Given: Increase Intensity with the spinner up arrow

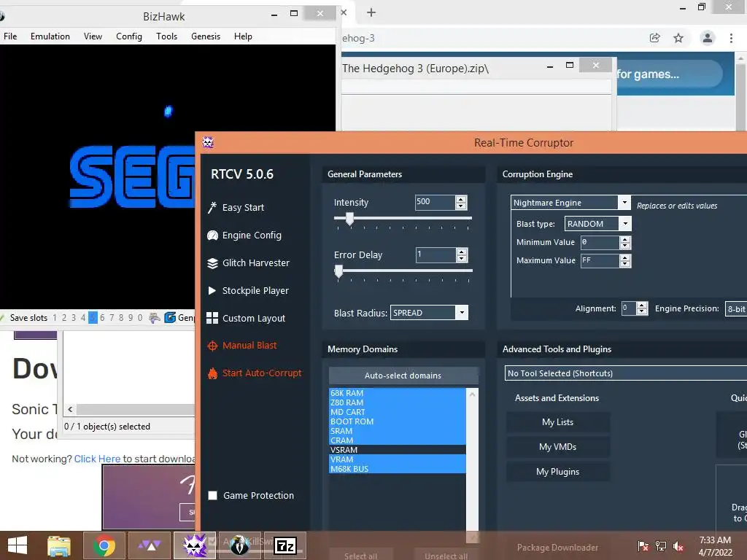Looking at the screenshot, I should click(461, 199).
